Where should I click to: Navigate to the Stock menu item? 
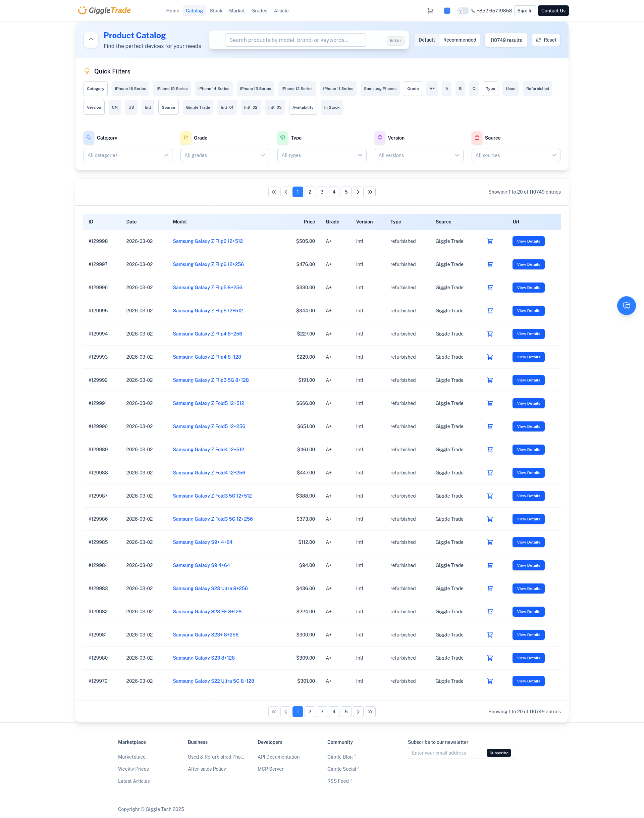(x=216, y=10)
